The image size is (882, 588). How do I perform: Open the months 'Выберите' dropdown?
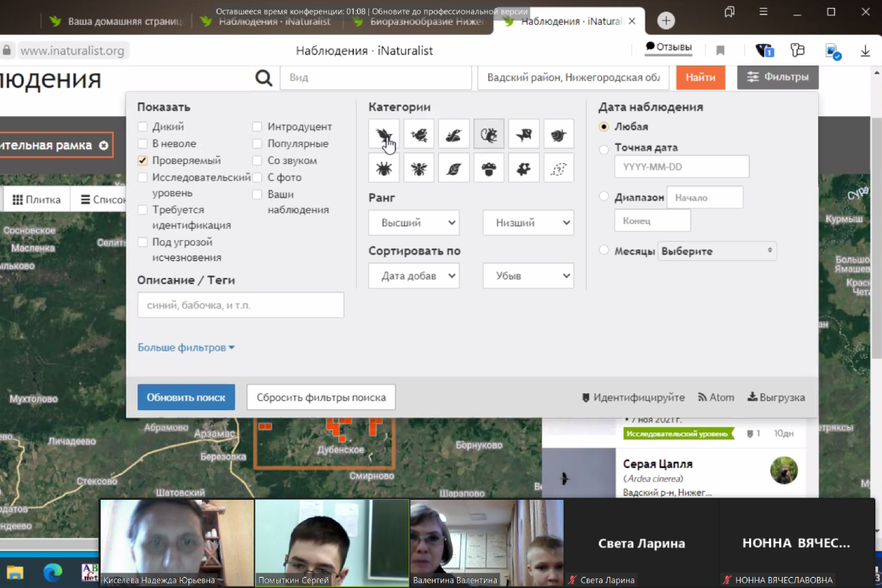click(x=717, y=251)
